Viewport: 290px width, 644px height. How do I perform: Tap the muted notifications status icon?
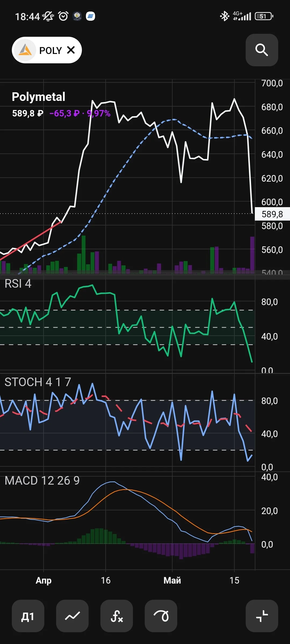48,16
